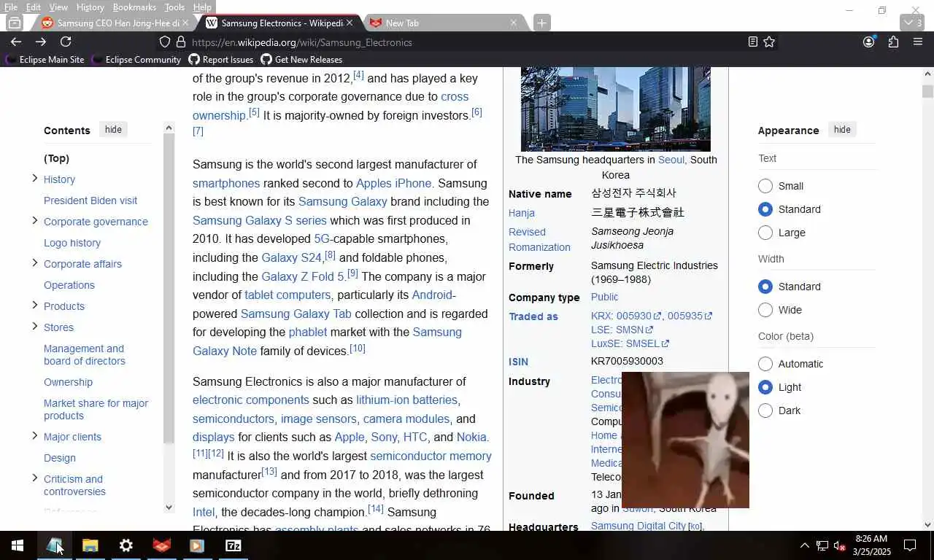
Task: Expand Major clients contents section
Action: pyautogui.click(x=34, y=436)
